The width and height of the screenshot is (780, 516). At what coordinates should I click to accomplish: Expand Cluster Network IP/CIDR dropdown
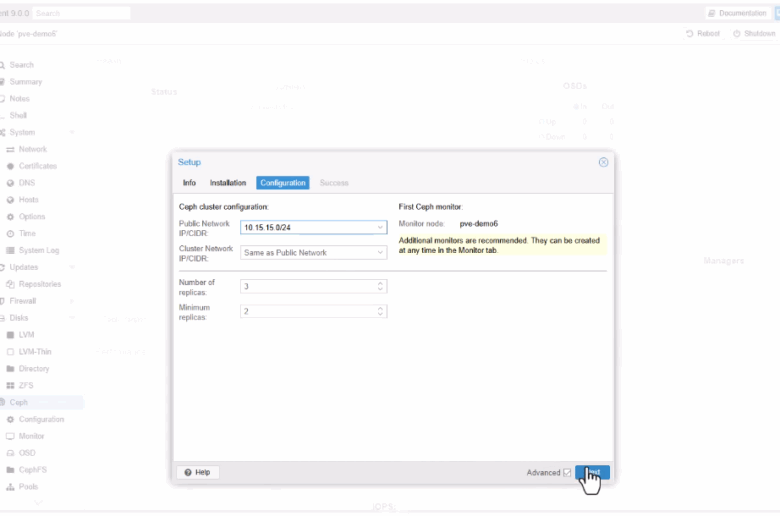pos(380,253)
